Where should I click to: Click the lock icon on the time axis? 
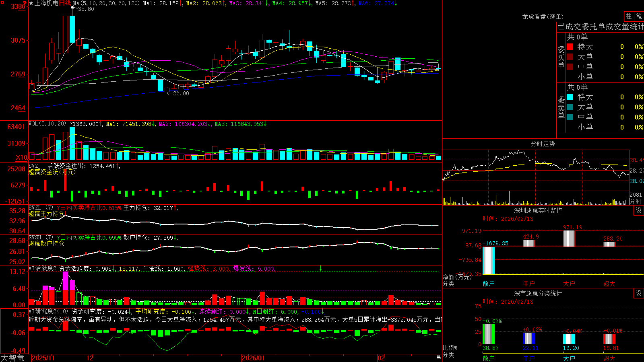439,357
